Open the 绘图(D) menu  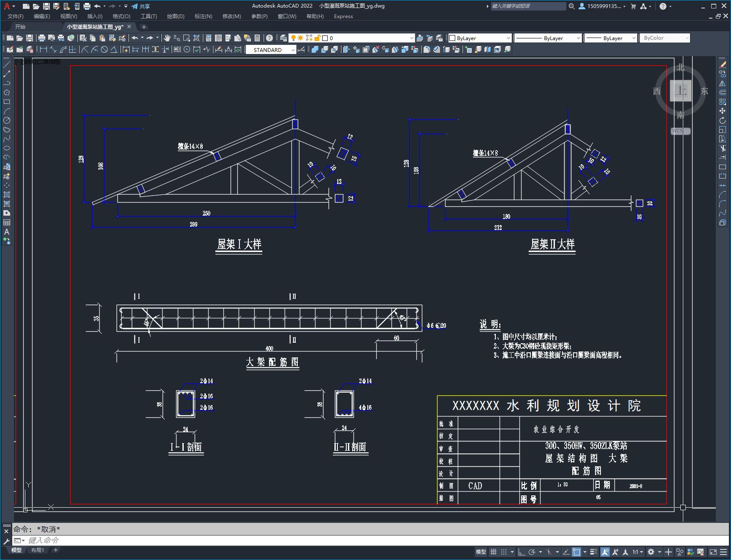[176, 16]
